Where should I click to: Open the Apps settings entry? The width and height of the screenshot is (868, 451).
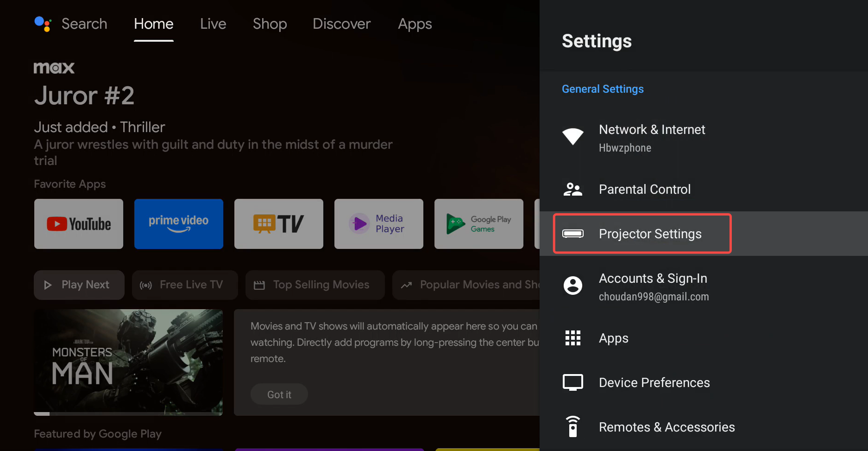tap(704, 338)
